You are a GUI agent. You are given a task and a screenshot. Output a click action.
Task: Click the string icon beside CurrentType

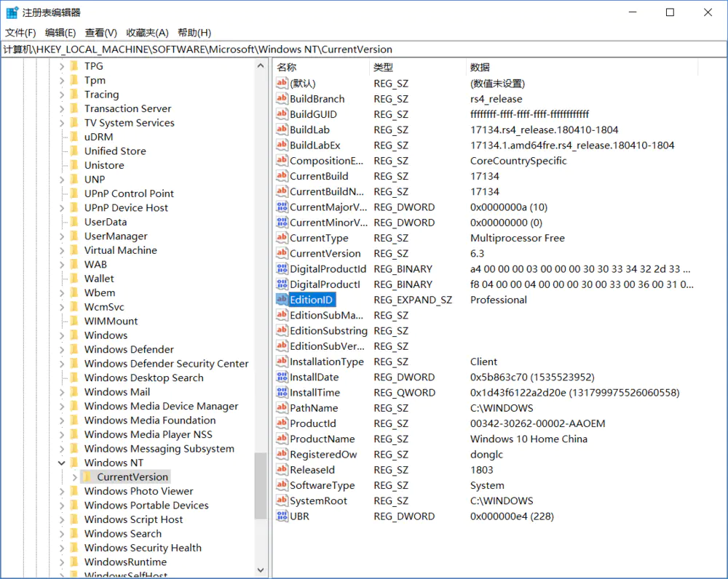[282, 238]
